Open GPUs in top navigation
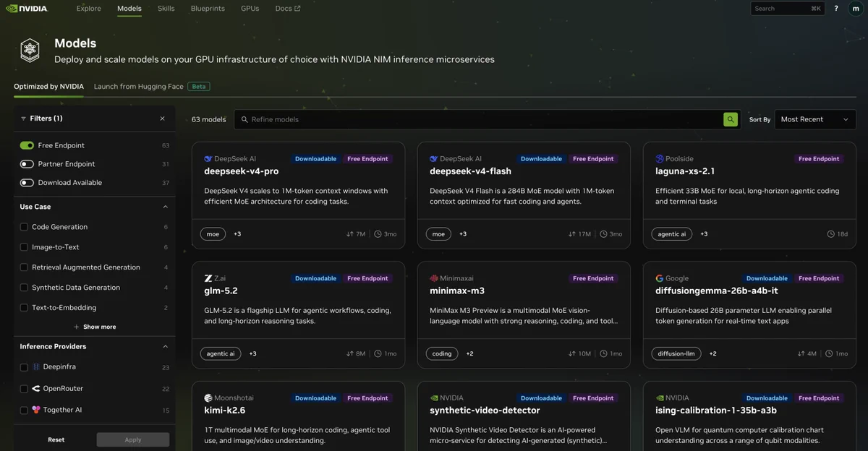The height and width of the screenshot is (451, 868). click(250, 9)
